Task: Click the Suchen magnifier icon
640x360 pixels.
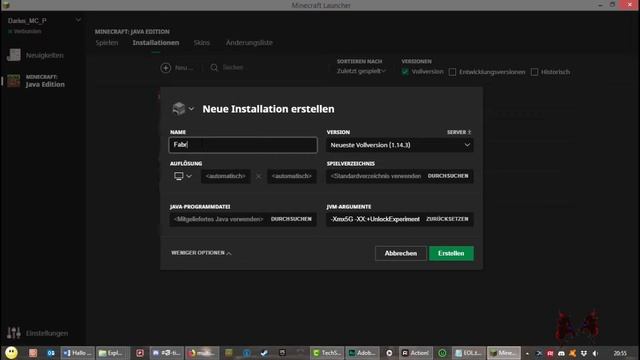Action: click(214, 68)
